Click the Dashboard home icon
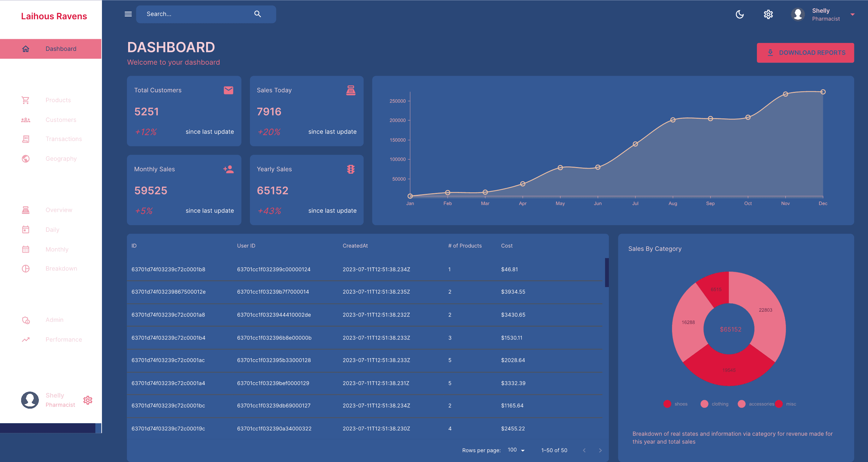Screen dimensions: 868x462 [x=26, y=49]
